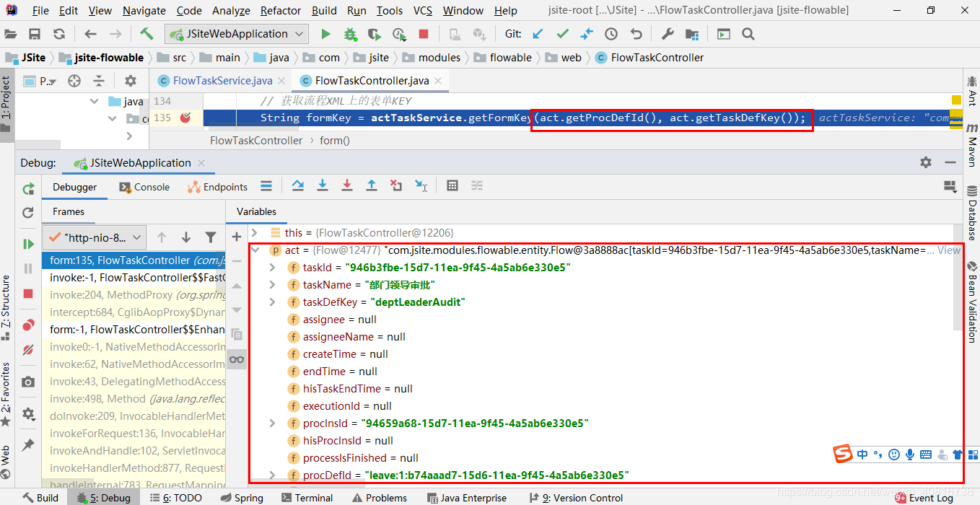Select the frame form:135, FlowTaskController

point(134,260)
